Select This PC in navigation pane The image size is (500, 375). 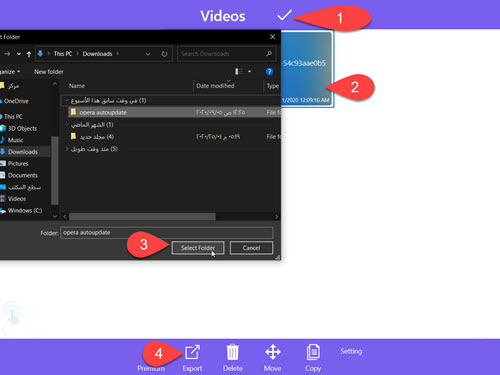coord(13,116)
